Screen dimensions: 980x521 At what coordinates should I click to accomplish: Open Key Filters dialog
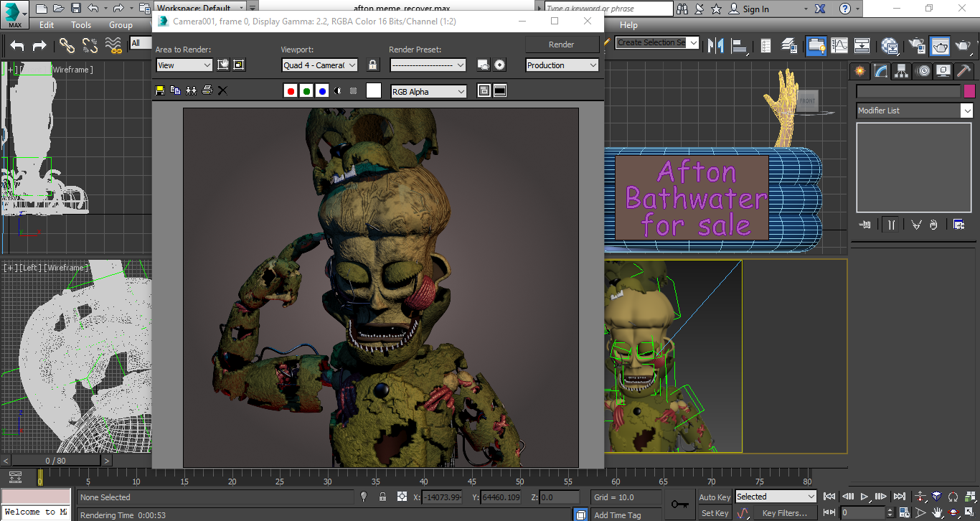[785, 513]
